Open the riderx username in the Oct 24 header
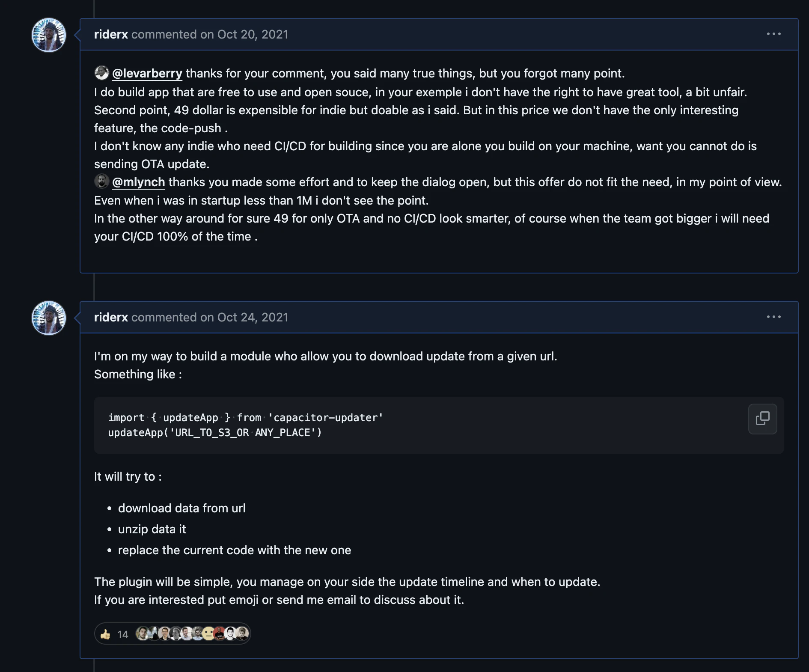Image resolution: width=809 pixels, height=672 pixels. [111, 317]
